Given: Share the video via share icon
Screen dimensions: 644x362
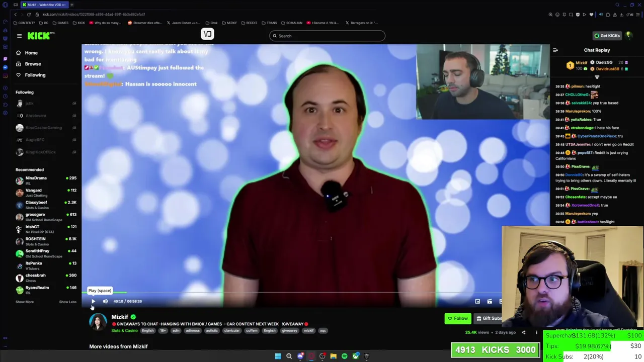Looking at the screenshot, I should 523,332.
